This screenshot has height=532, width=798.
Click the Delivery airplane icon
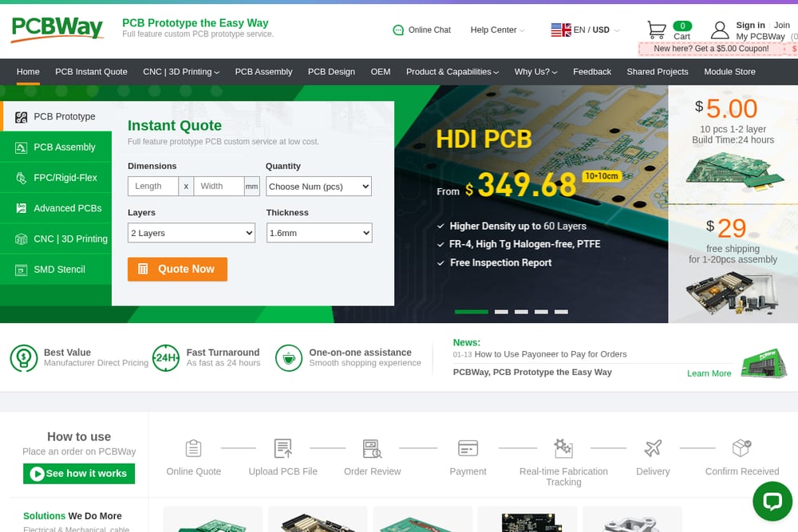(x=653, y=448)
